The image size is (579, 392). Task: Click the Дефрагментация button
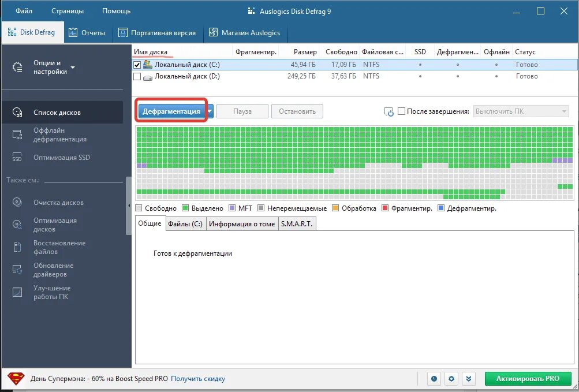tap(171, 111)
